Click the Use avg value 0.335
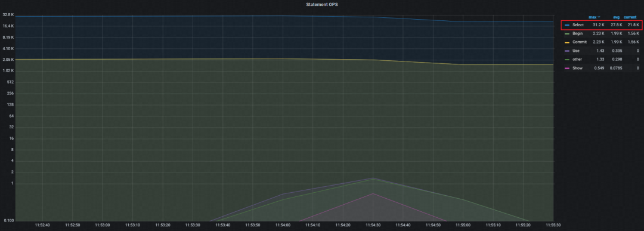This screenshot has width=644, height=231. tap(617, 51)
